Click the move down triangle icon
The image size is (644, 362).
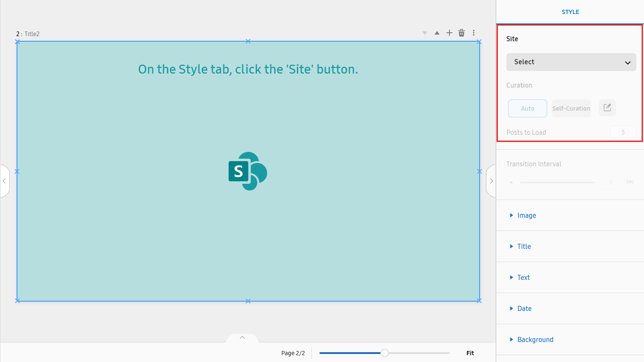point(424,33)
